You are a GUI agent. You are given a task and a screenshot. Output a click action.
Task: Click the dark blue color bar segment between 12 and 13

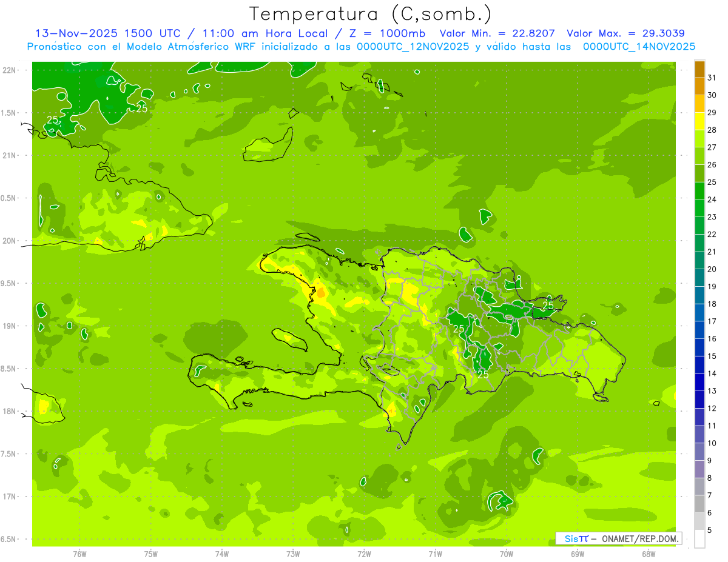point(699,400)
